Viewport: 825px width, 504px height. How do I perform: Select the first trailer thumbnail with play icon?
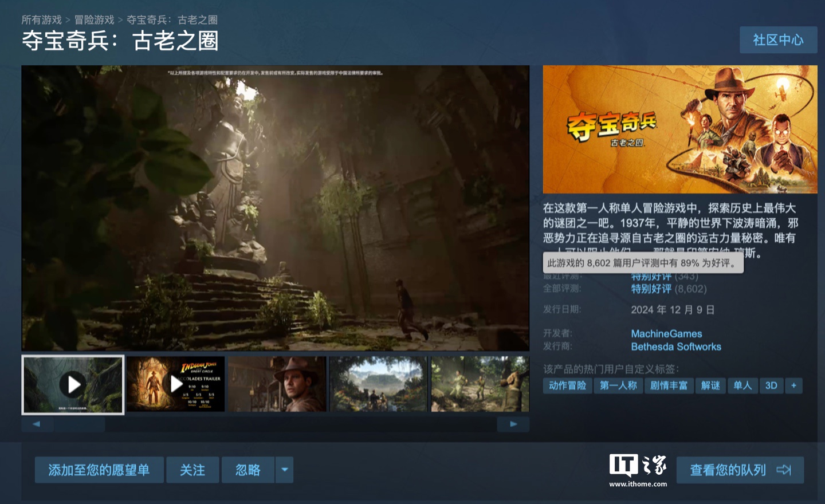[73, 384]
